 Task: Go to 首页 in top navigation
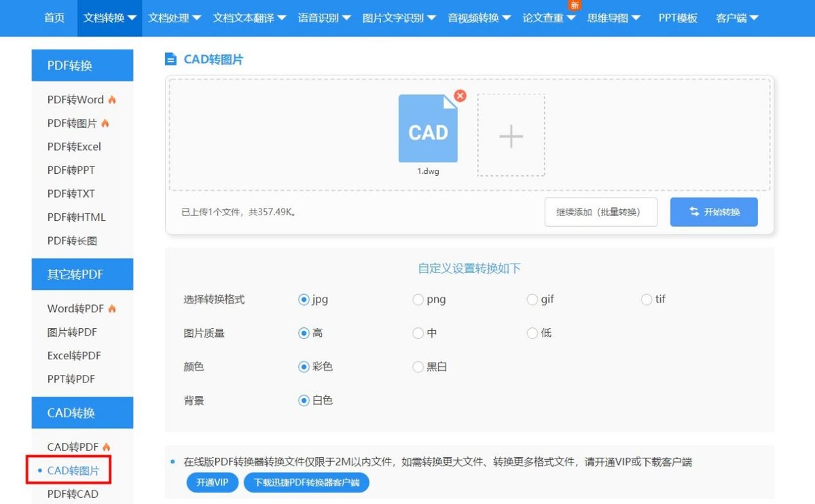[x=54, y=18]
